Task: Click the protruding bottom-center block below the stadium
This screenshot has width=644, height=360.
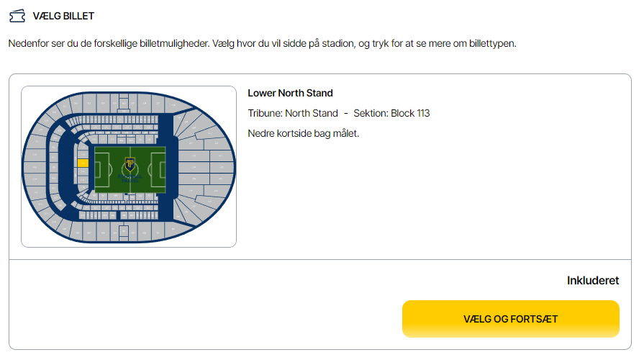Action: click(x=123, y=232)
